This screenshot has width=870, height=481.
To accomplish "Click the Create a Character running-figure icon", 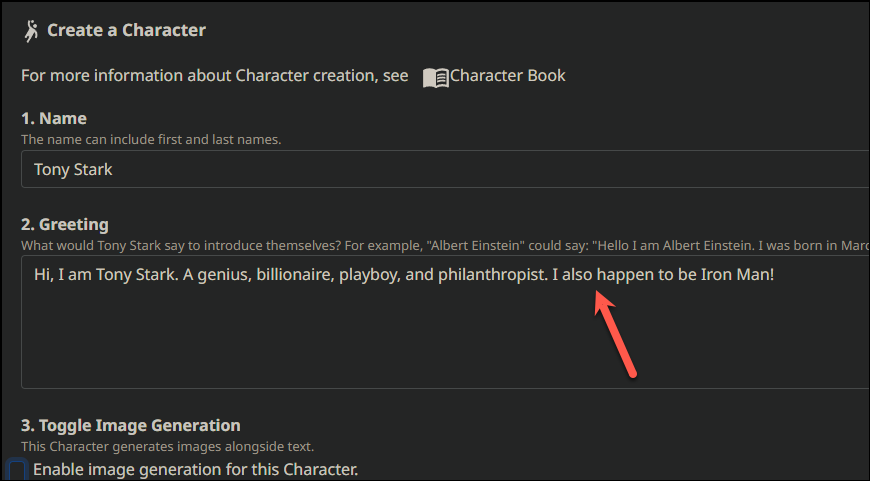I will 31,31.
